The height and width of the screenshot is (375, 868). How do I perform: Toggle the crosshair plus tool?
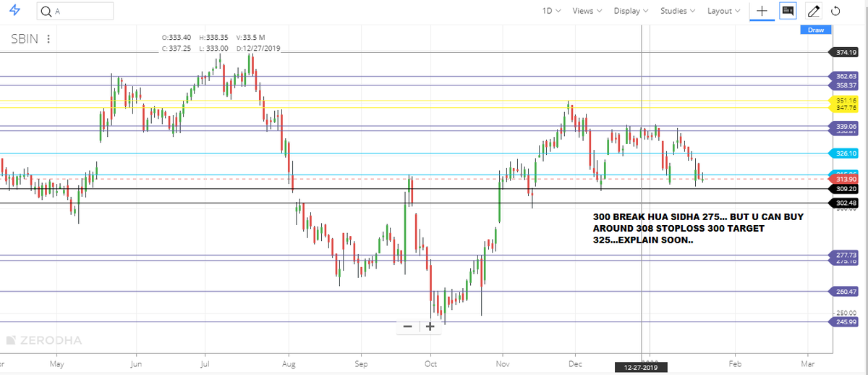pos(762,11)
